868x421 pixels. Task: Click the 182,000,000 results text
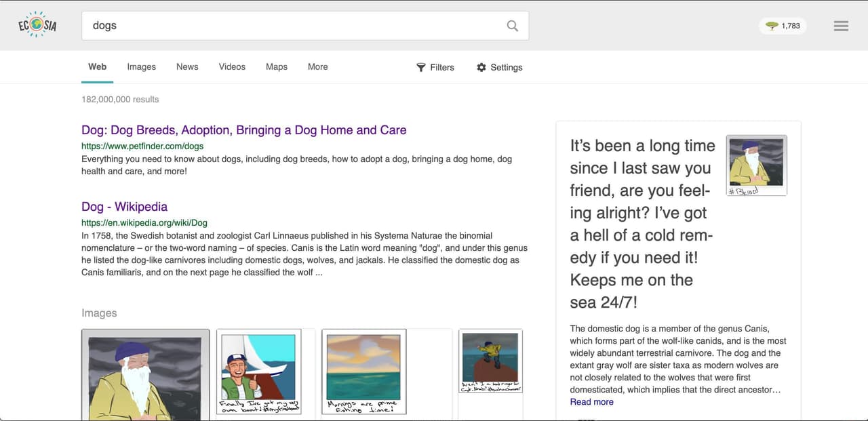pos(120,99)
